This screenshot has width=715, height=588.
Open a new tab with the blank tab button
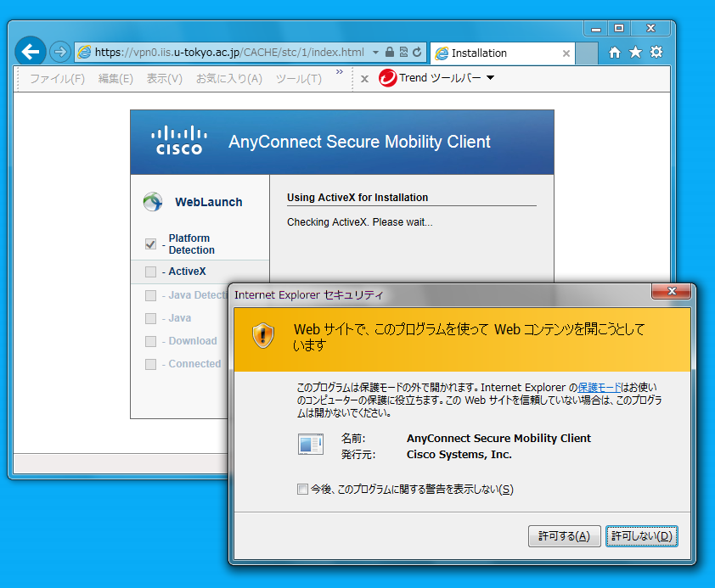point(587,53)
